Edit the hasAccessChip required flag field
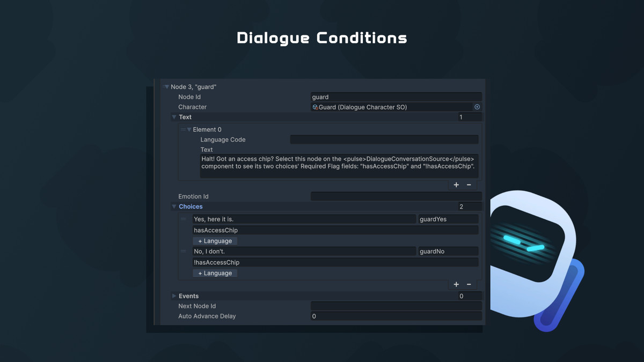Image resolution: width=644 pixels, height=362 pixels. [x=335, y=230]
